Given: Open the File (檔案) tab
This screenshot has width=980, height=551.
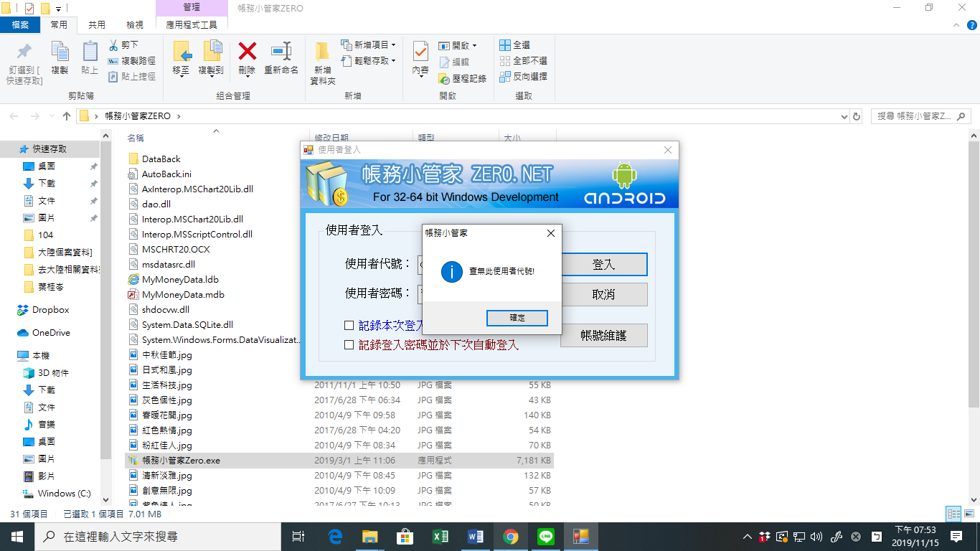Looking at the screenshot, I should click(20, 24).
